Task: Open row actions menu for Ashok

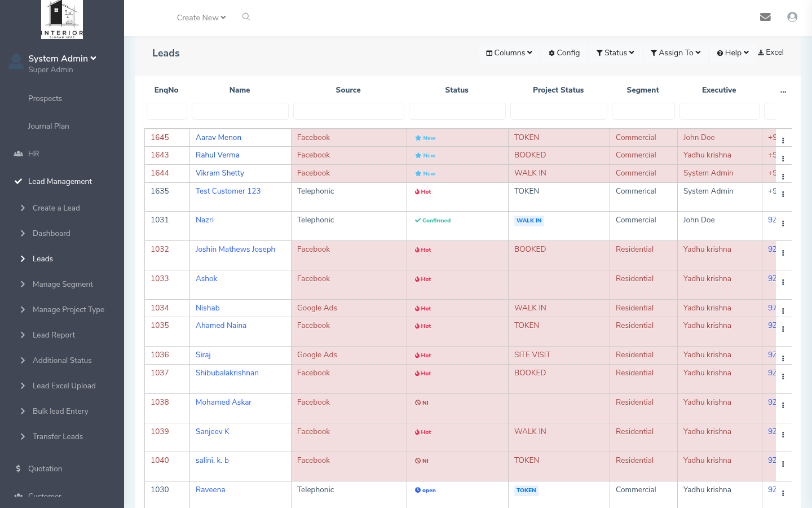Action: [x=783, y=282]
